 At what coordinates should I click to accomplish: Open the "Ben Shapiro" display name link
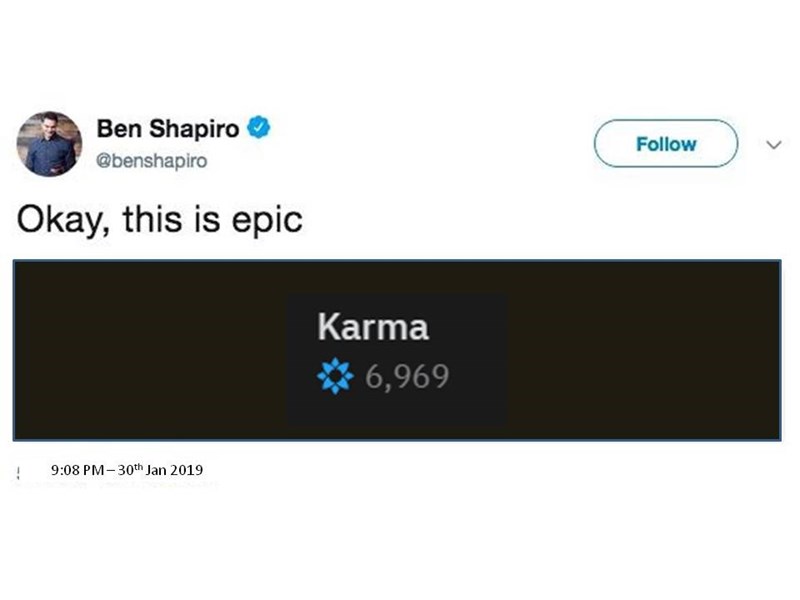(x=169, y=129)
